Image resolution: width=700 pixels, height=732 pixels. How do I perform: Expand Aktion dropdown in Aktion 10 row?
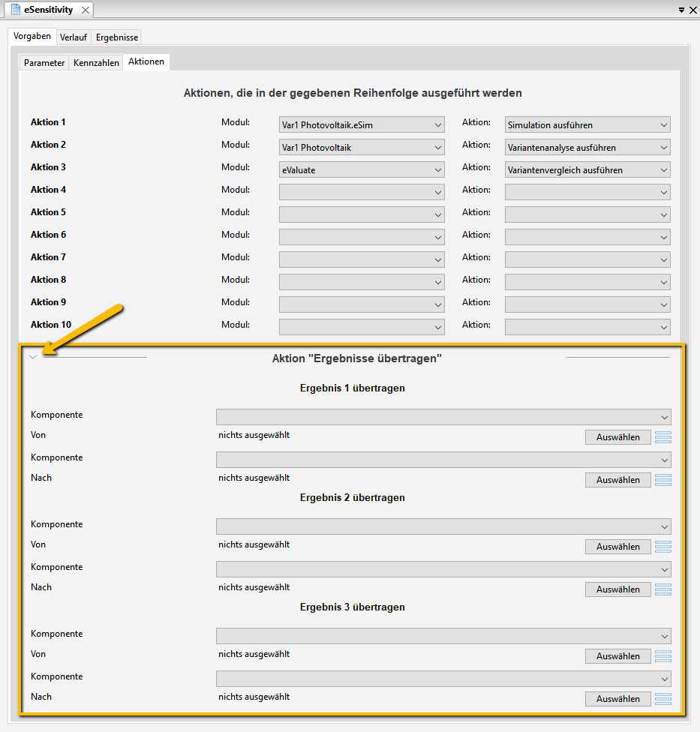pos(587,327)
